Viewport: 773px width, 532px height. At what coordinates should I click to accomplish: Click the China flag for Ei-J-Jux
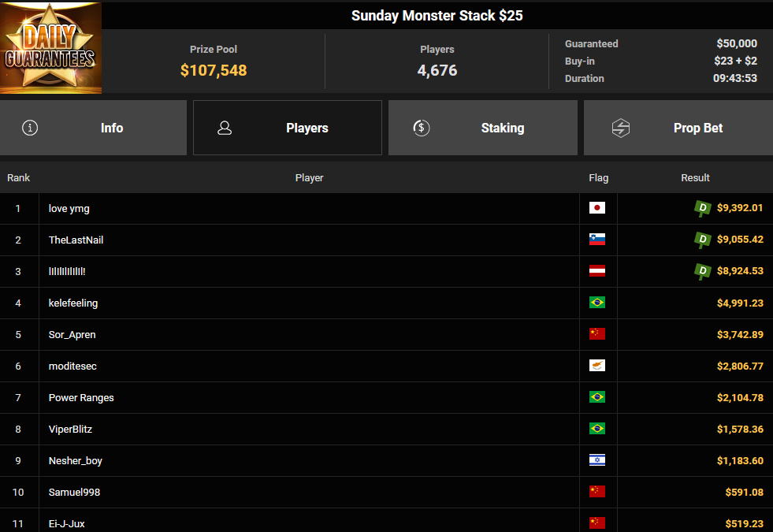pos(597,523)
